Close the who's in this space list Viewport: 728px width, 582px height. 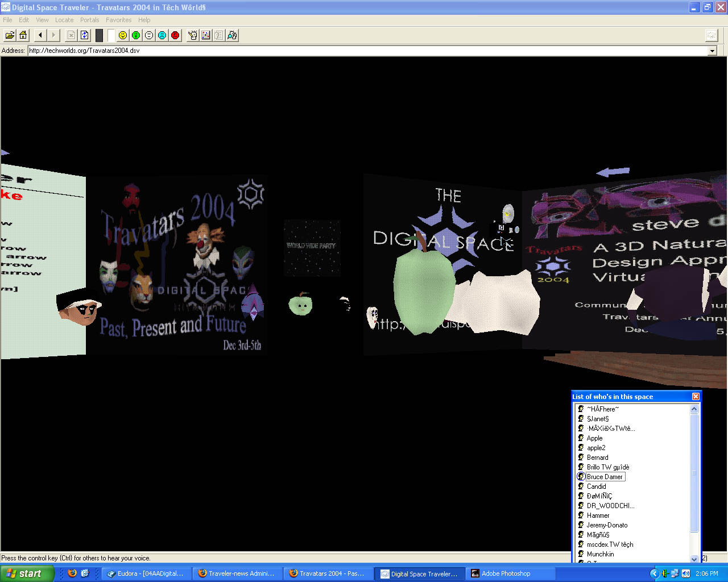pyautogui.click(x=696, y=397)
